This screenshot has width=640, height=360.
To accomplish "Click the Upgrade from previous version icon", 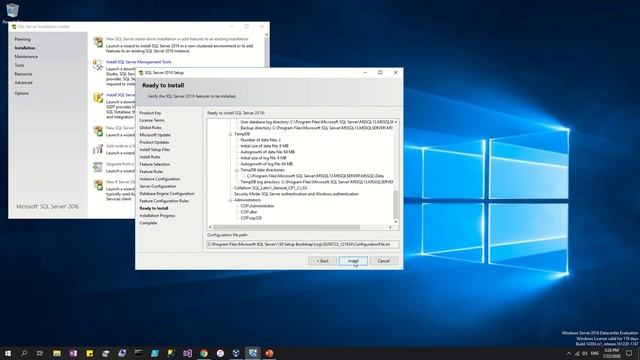I will 98,167.
